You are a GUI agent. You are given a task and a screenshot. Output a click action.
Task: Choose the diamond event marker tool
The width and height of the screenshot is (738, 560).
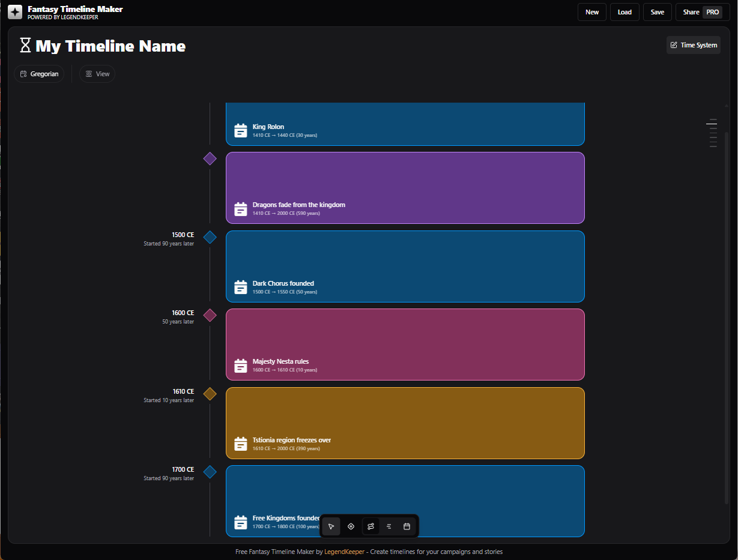pos(351,526)
